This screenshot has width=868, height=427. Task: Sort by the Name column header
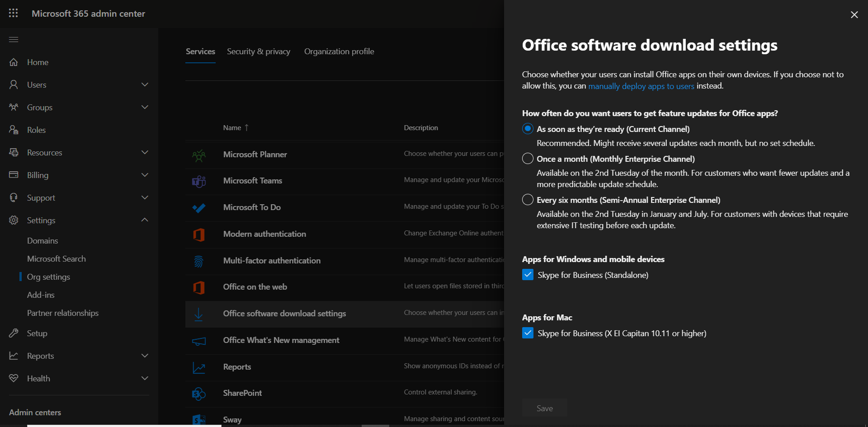236,128
